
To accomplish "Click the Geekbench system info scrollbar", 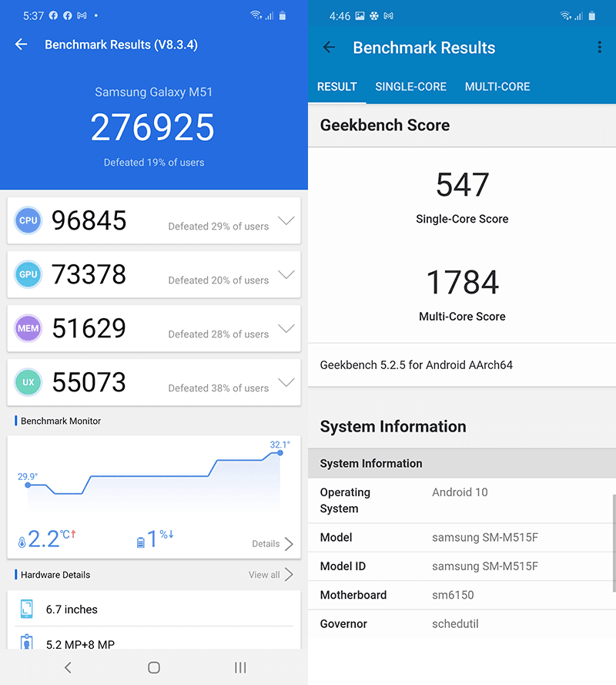I will click(x=614, y=543).
